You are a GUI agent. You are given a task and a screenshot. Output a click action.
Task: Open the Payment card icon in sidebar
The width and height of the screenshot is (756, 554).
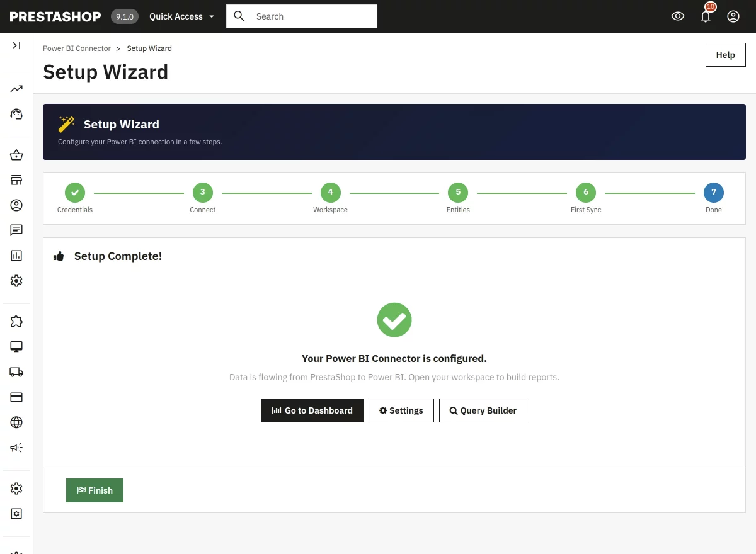16,397
